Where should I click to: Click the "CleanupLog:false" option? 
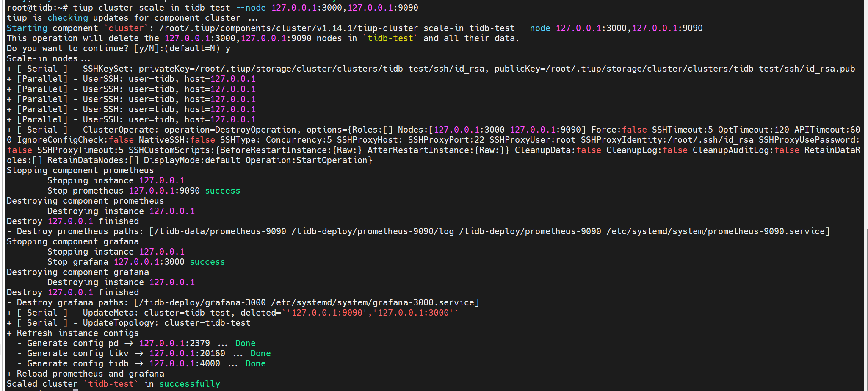[647, 150]
